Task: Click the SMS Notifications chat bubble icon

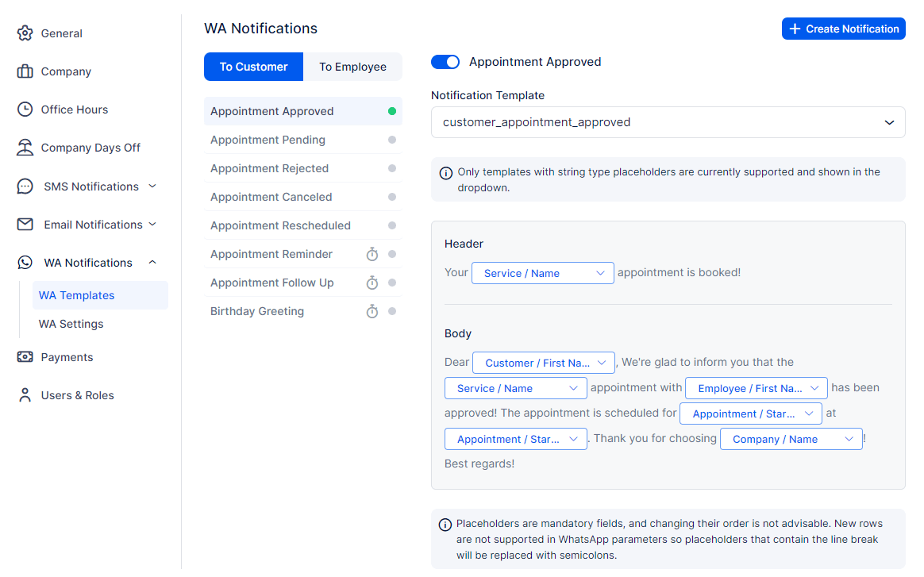Action: click(x=25, y=187)
